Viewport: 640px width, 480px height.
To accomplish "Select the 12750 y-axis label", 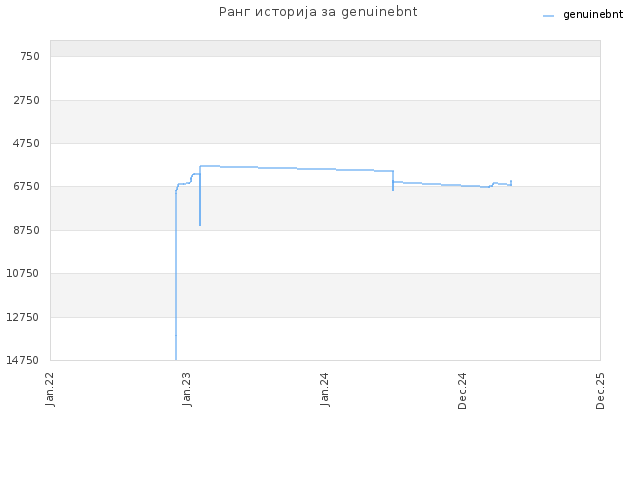I will coord(23,318).
